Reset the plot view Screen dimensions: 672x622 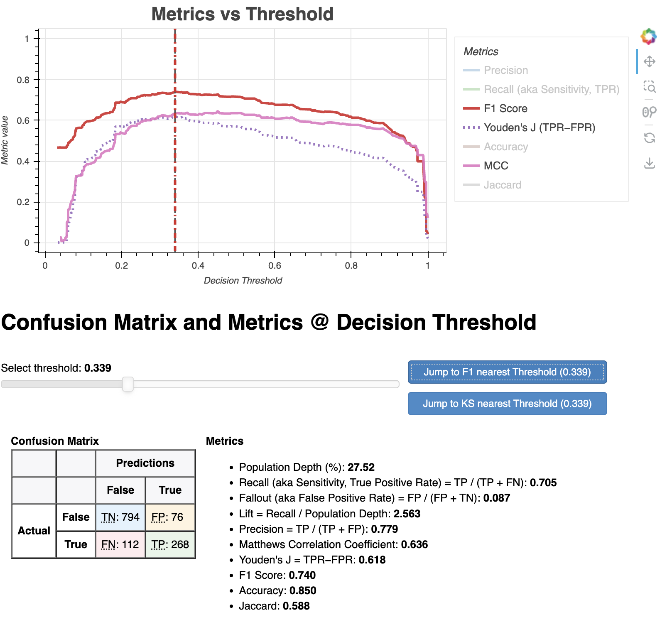tap(649, 138)
